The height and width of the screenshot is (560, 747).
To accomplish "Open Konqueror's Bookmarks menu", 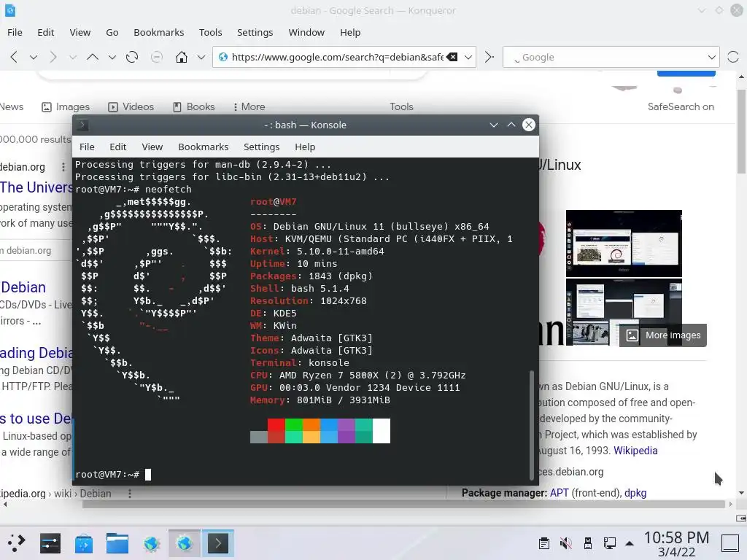I will [x=158, y=32].
